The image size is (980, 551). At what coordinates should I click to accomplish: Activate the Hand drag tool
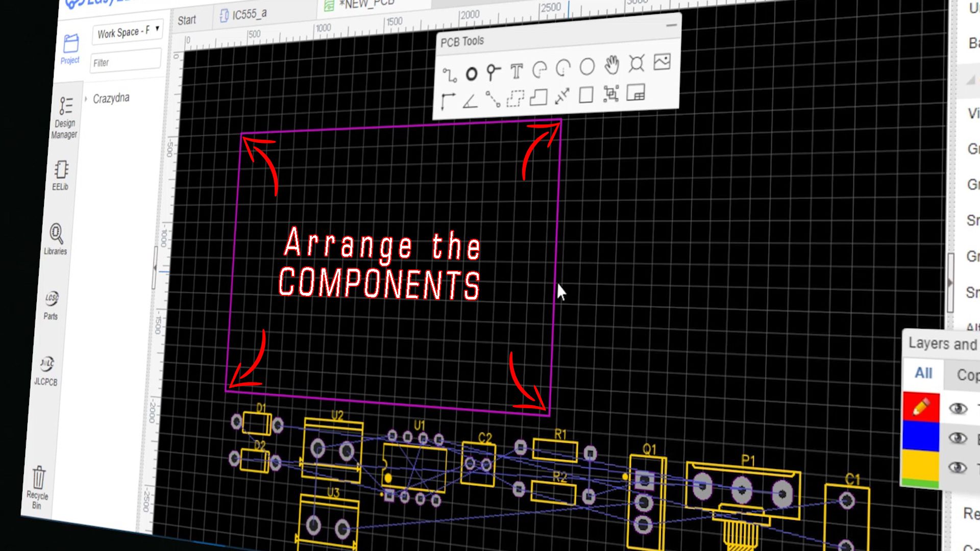(x=612, y=64)
